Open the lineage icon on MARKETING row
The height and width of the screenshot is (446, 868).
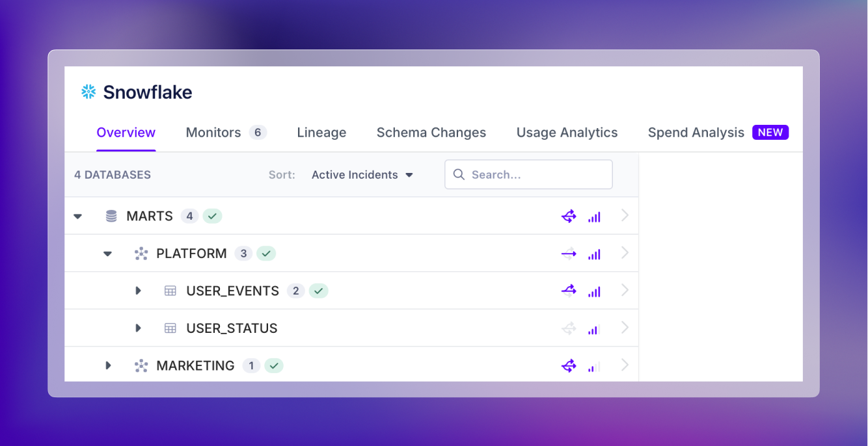(x=569, y=365)
